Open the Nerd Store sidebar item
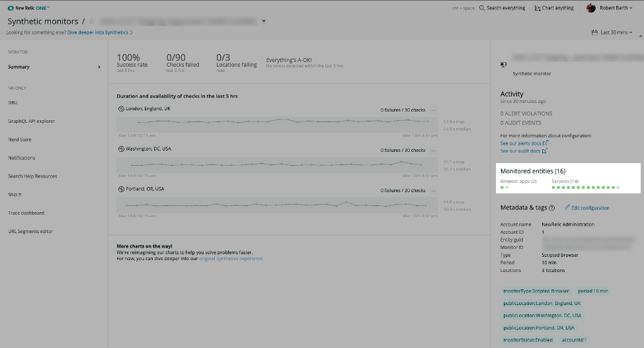This screenshot has width=644, height=348. pos(20,139)
